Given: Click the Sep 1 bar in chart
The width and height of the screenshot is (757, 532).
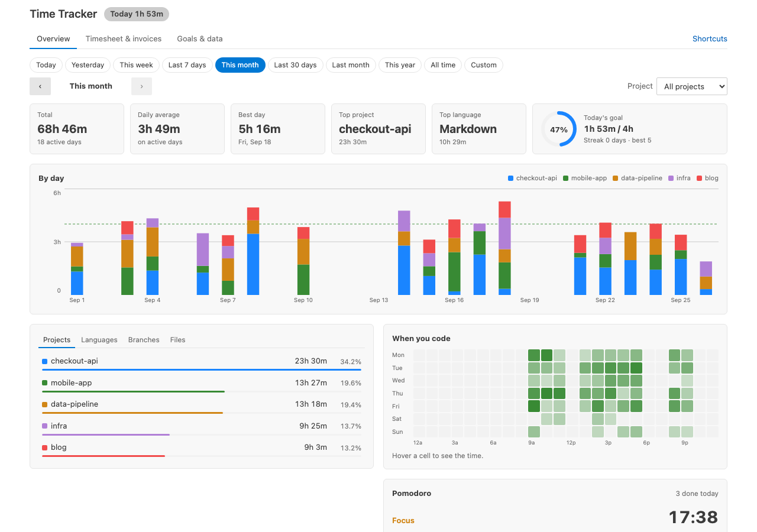Looking at the screenshot, I should click(x=77, y=269).
